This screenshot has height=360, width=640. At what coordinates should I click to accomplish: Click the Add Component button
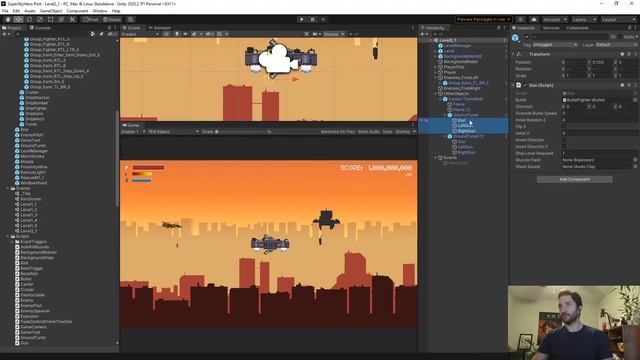[x=574, y=179]
